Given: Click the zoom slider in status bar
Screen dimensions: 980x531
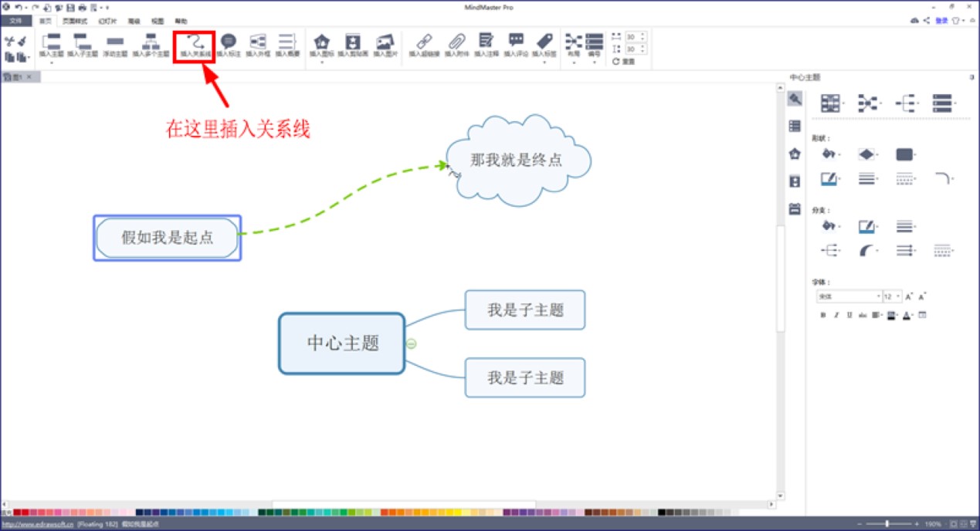Looking at the screenshot, I should click(x=887, y=524).
